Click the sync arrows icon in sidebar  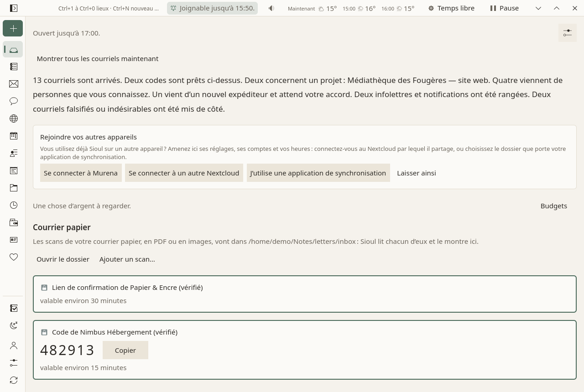(14, 380)
